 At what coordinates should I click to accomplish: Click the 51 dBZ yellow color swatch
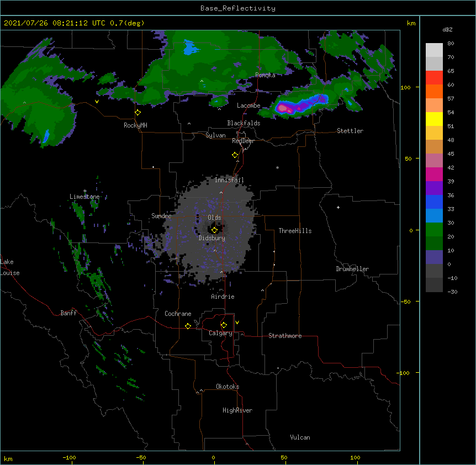tap(434, 119)
